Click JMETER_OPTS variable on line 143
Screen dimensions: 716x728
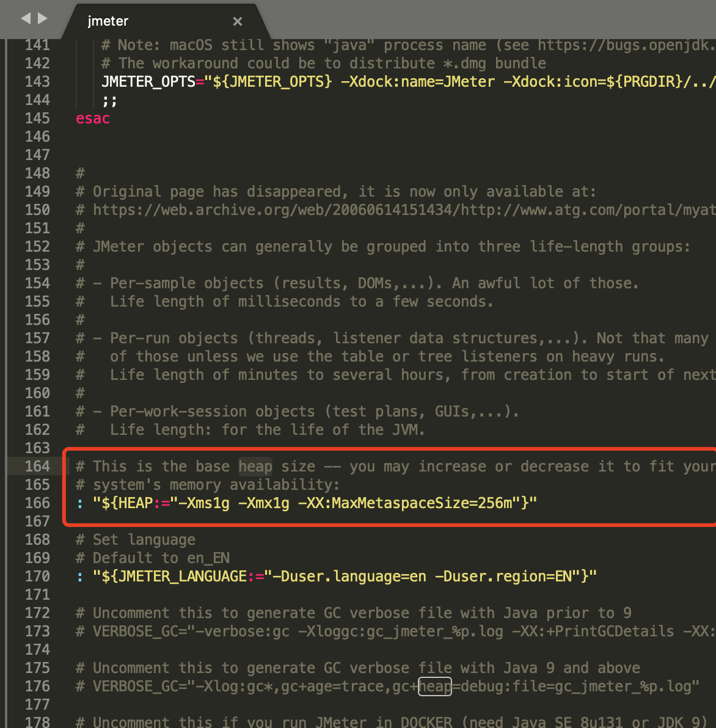148,82
